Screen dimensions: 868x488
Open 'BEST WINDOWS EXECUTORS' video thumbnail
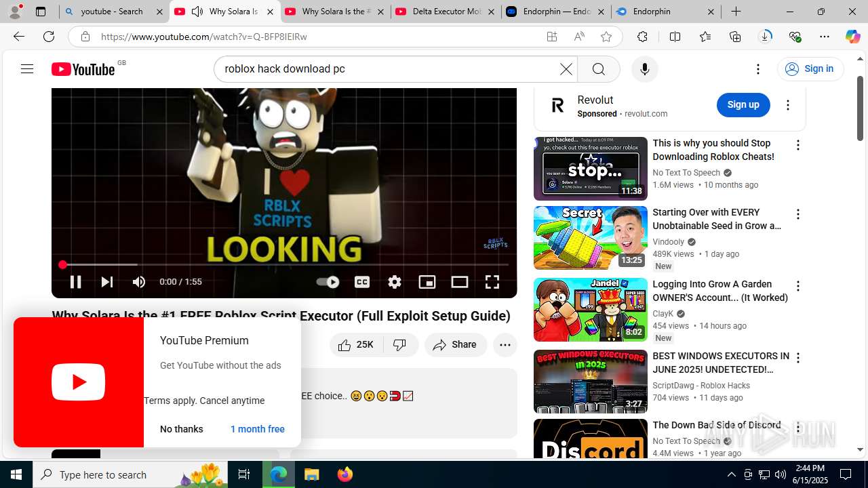pyautogui.click(x=591, y=382)
